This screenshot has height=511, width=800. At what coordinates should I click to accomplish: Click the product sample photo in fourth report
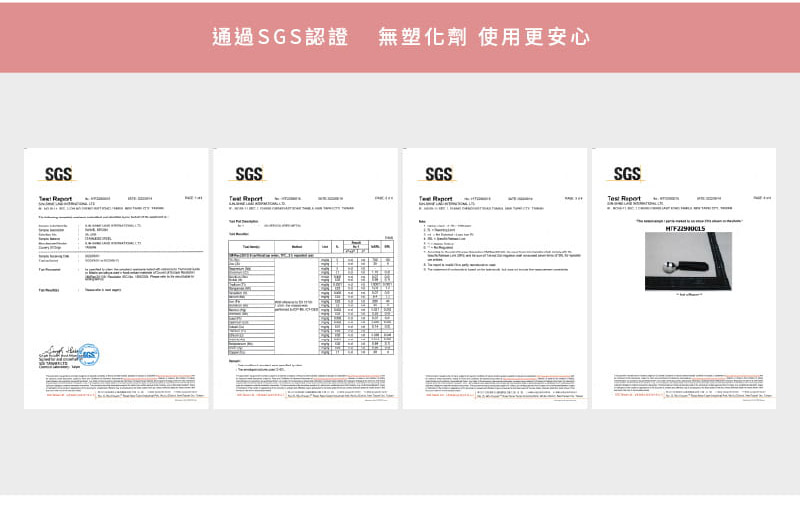688,262
